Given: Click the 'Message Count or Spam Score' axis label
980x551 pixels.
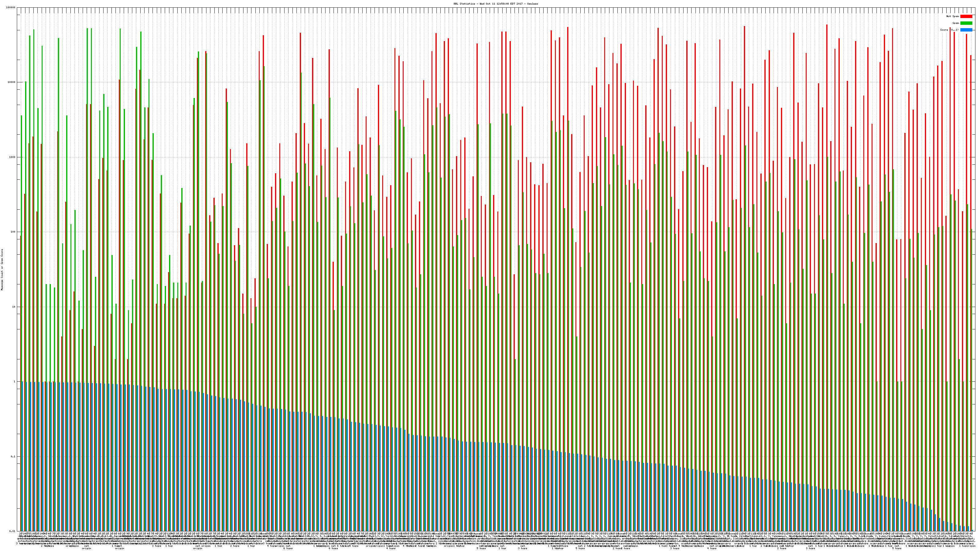Looking at the screenshot, I should 2,270.
